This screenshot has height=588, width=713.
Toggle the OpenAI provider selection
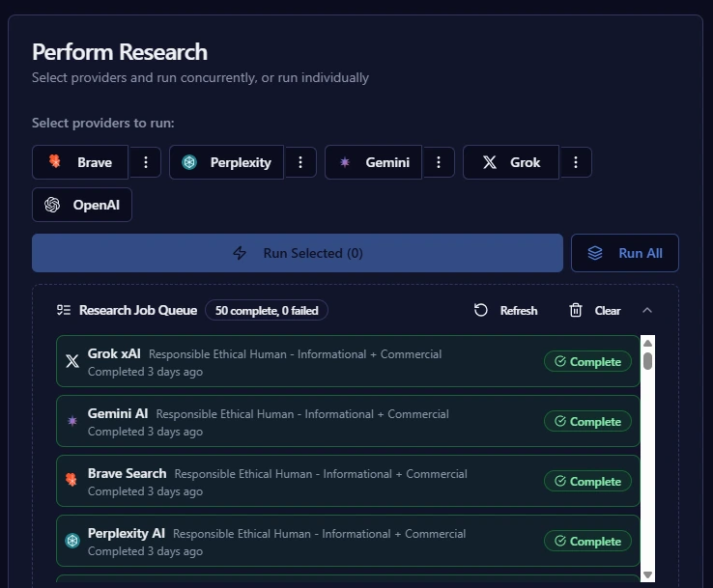[82, 205]
